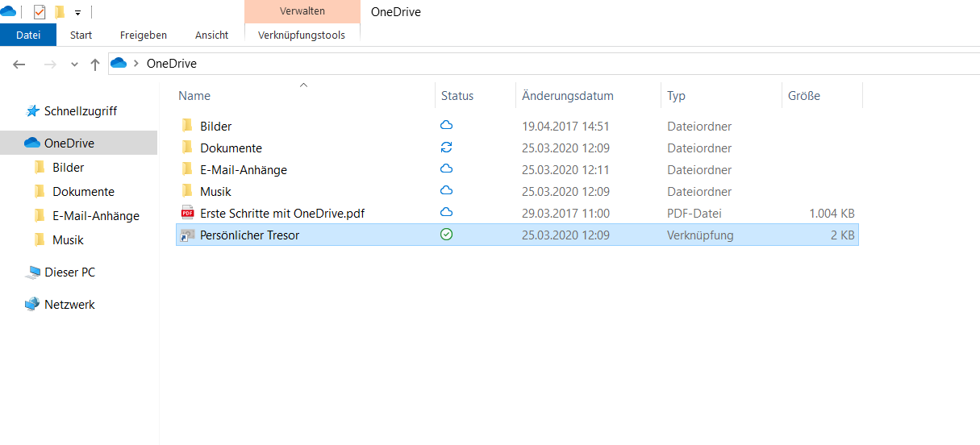Go back with the back arrow
Viewport: 980px width, 445px height.
(19, 64)
